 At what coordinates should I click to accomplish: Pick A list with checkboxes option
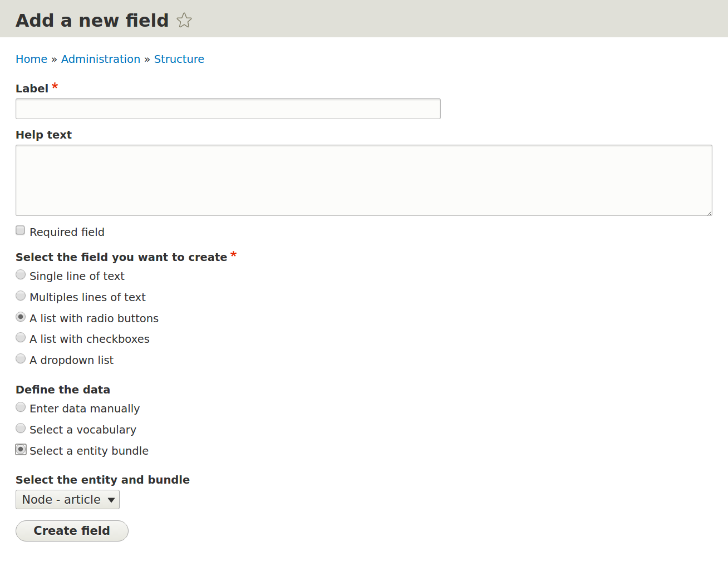(21, 337)
